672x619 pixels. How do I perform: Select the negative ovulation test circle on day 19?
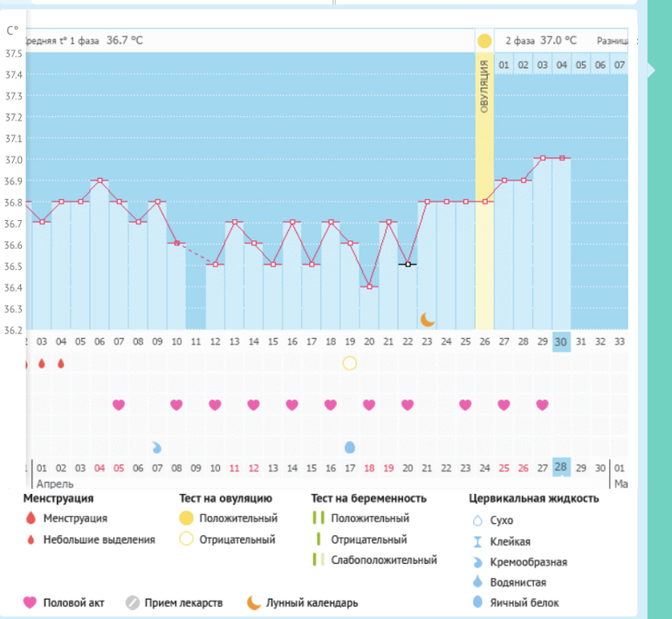(x=350, y=363)
